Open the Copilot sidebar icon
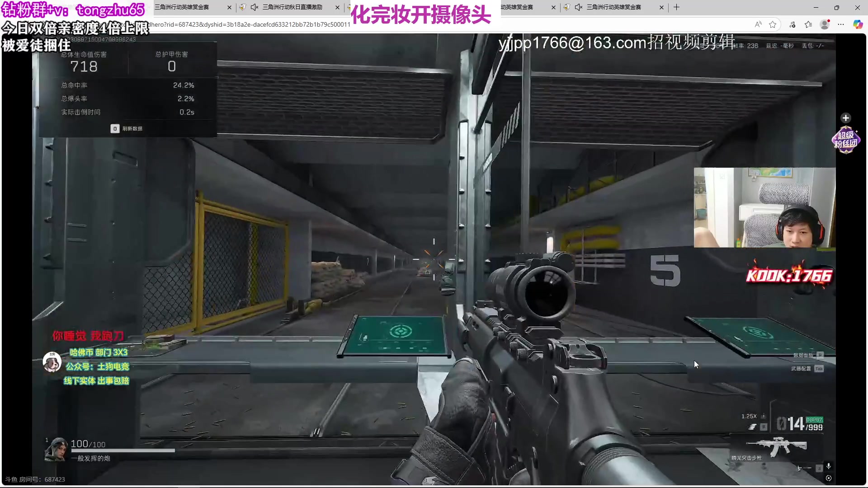The width and height of the screenshot is (868, 488). (858, 24)
